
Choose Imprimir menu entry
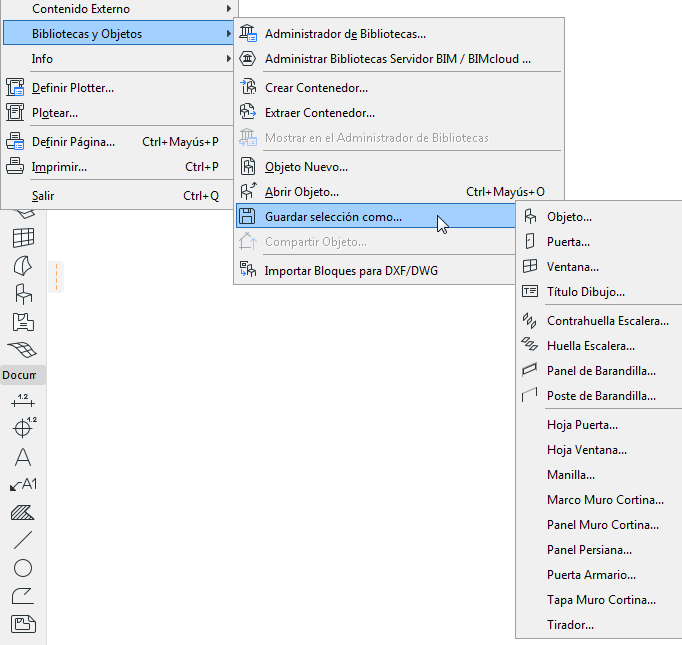point(117,167)
